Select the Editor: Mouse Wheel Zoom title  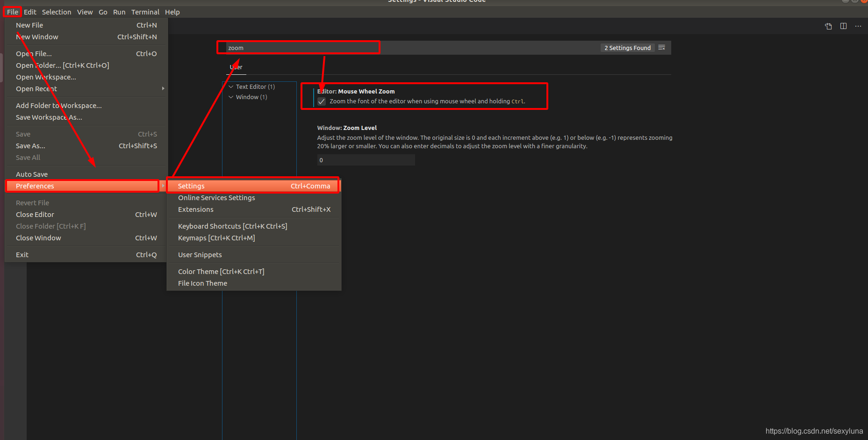pyautogui.click(x=356, y=92)
